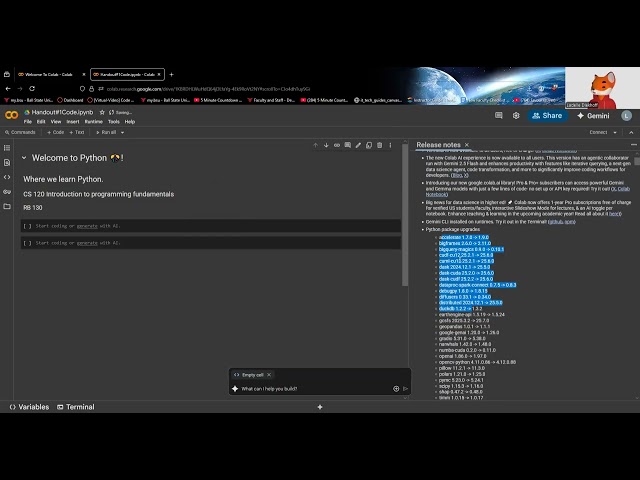Move the selected cell down
The width and height of the screenshot is (640, 480).
326,145
